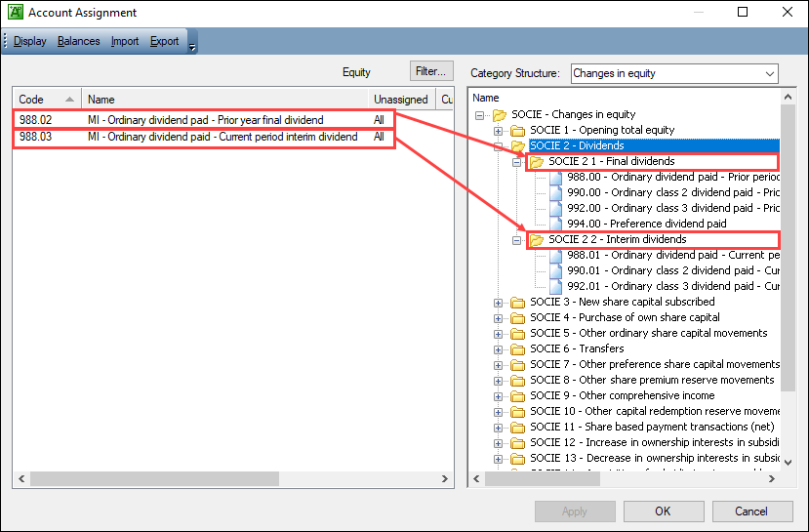Click document icon of 990.01 Ordinary class 2 dividend
The height and width of the screenshot is (532, 809).
coord(556,271)
